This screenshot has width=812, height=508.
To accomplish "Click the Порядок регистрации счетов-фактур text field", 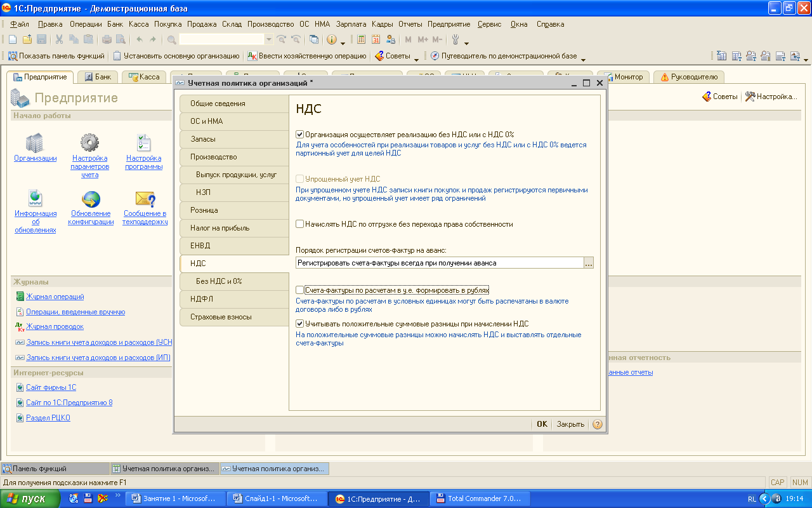I will [439, 263].
